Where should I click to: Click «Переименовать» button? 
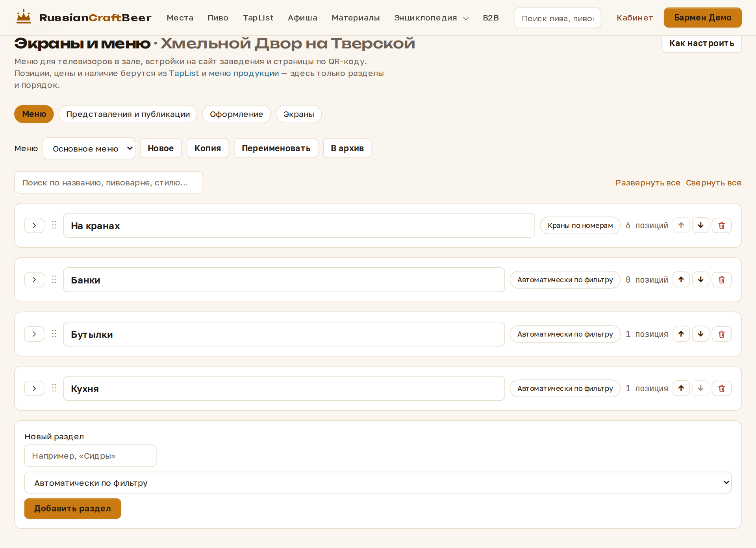click(276, 148)
